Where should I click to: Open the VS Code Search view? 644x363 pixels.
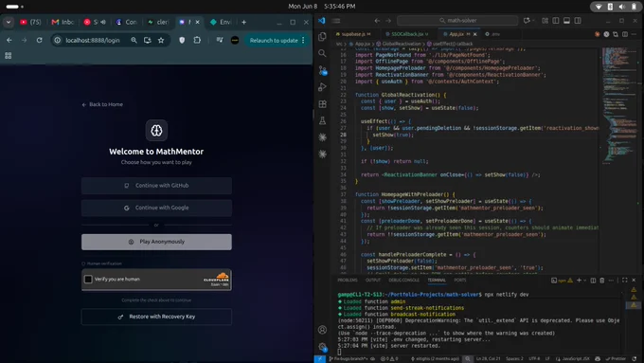click(322, 53)
